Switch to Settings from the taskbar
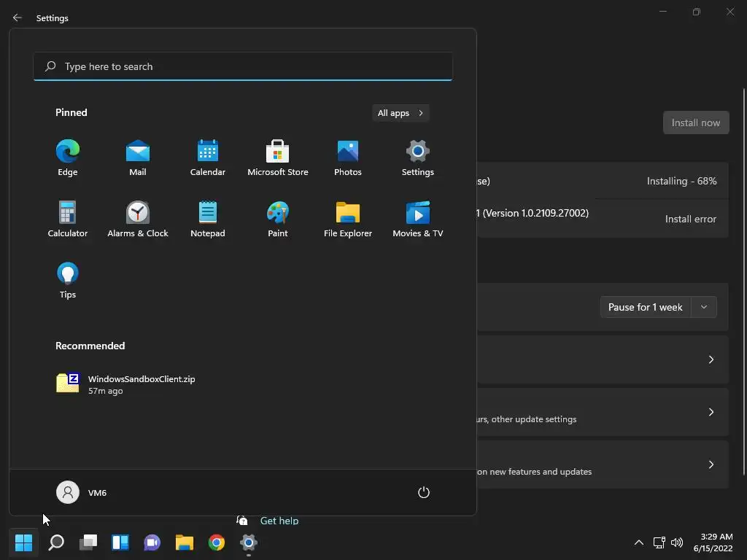747x560 pixels. coord(249,542)
